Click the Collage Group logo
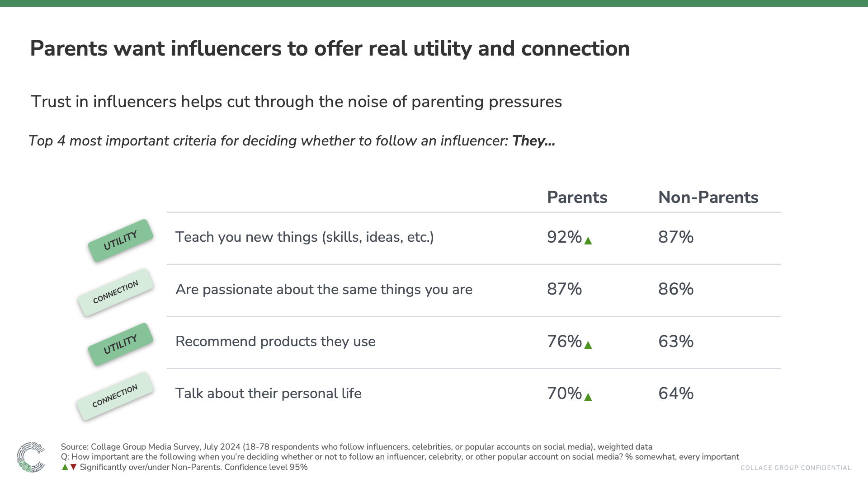This screenshot has height=488, width=868. click(31, 457)
